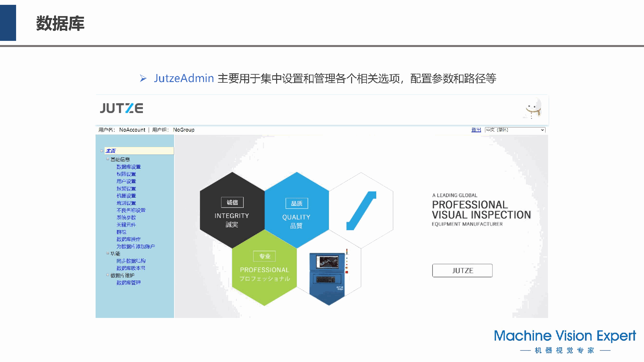Select 机器设置 from the navigation tree
This screenshot has width=644, height=362.
pos(126,196)
